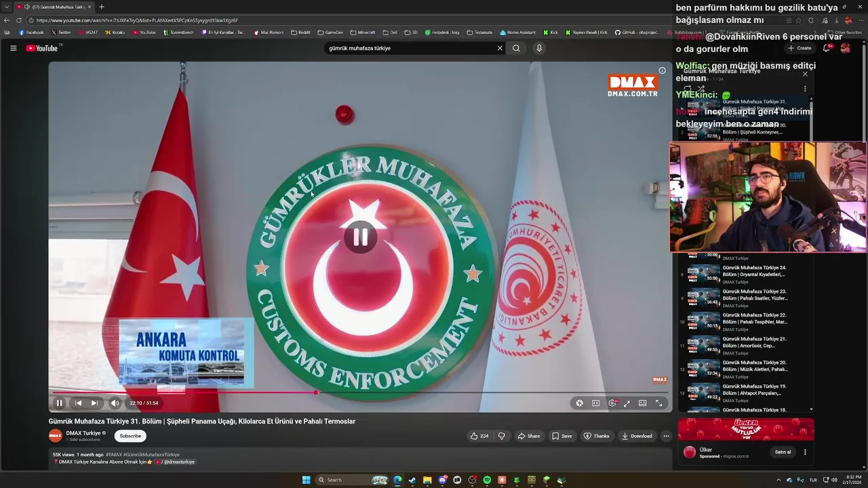Viewport: 868px width, 488px height.
Task: Enter fullscreen mode
Action: pos(658,403)
